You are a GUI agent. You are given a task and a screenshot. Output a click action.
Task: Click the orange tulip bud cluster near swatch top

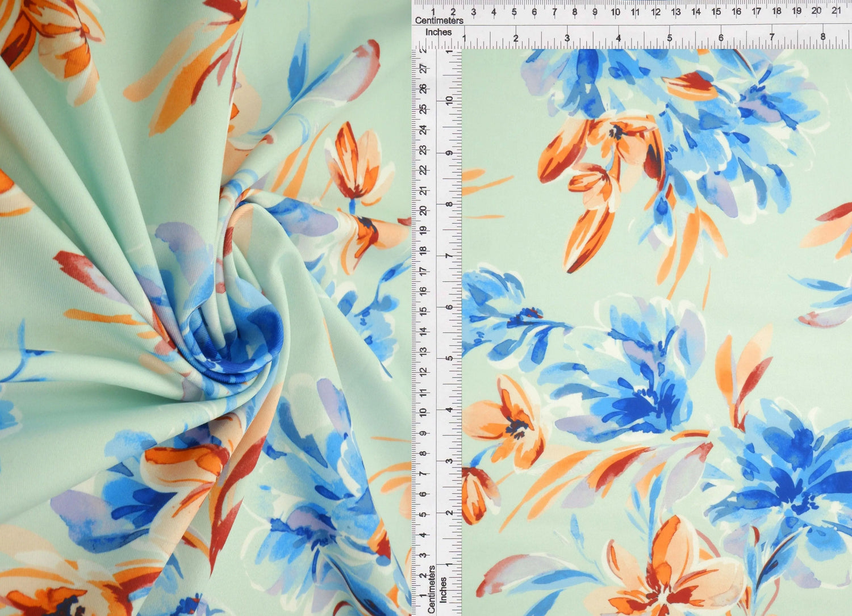pos(596,170)
